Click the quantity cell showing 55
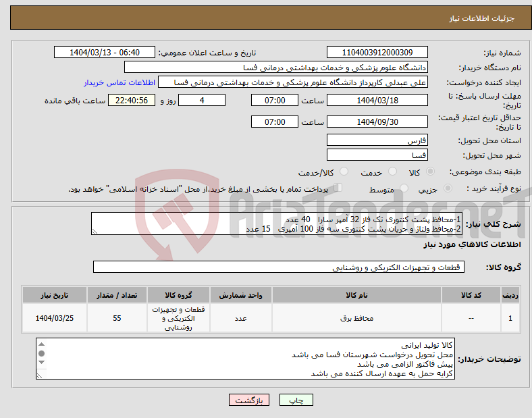The height and width of the screenshot is (418, 532). 117,318
